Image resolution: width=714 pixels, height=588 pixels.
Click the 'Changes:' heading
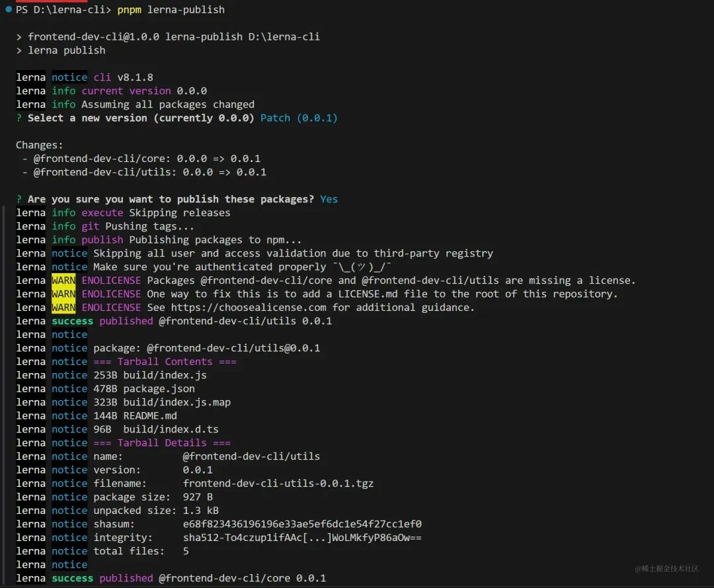39,145
